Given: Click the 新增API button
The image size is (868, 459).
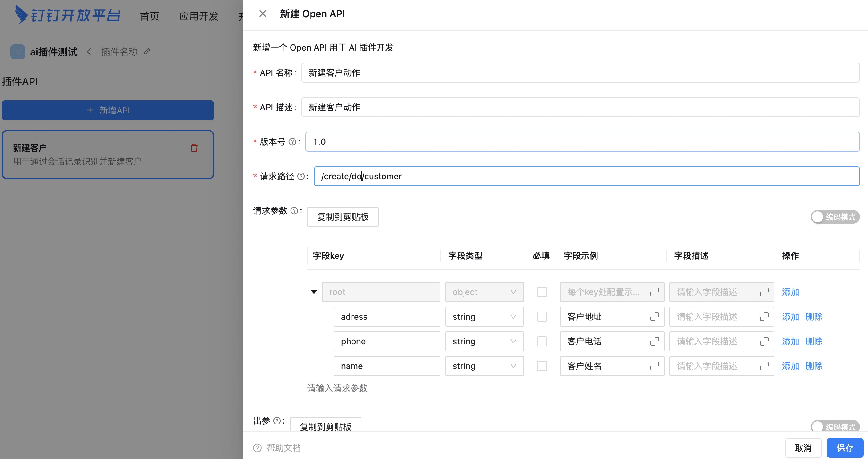Looking at the screenshot, I should pos(108,110).
